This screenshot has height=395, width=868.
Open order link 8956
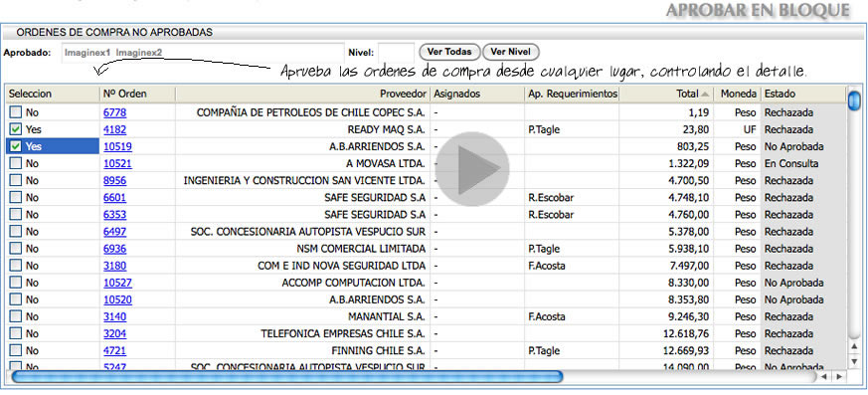114,181
